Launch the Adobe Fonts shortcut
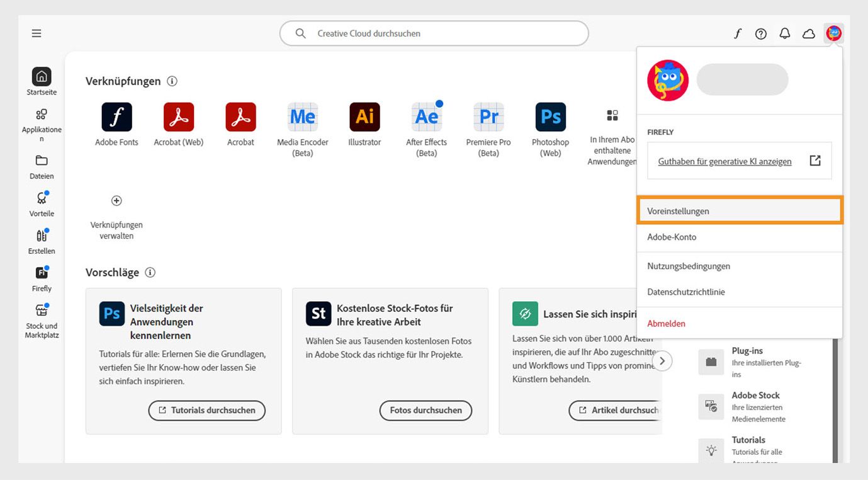Image resolution: width=868 pixels, height=480 pixels. [116, 117]
